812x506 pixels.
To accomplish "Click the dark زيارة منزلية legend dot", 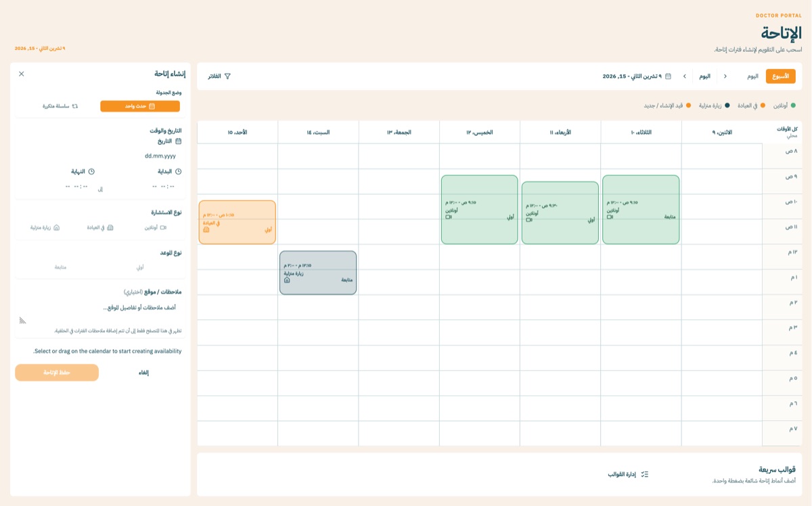I will (727, 106).
